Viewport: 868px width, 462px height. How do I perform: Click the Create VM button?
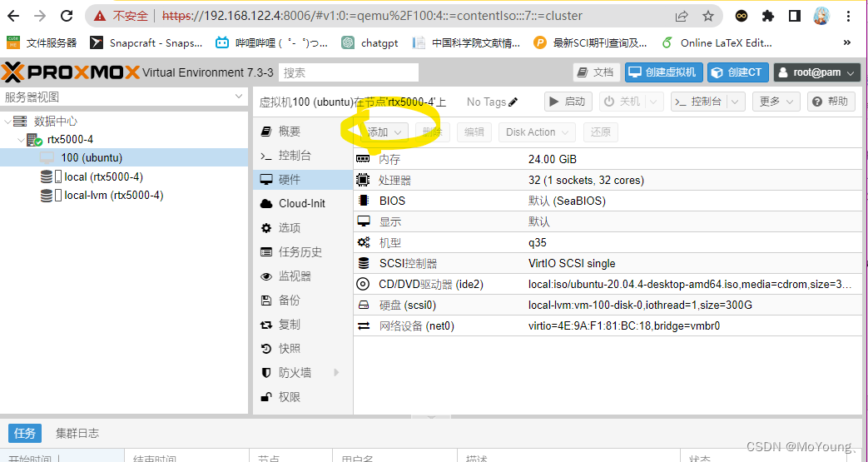point(664,72)
